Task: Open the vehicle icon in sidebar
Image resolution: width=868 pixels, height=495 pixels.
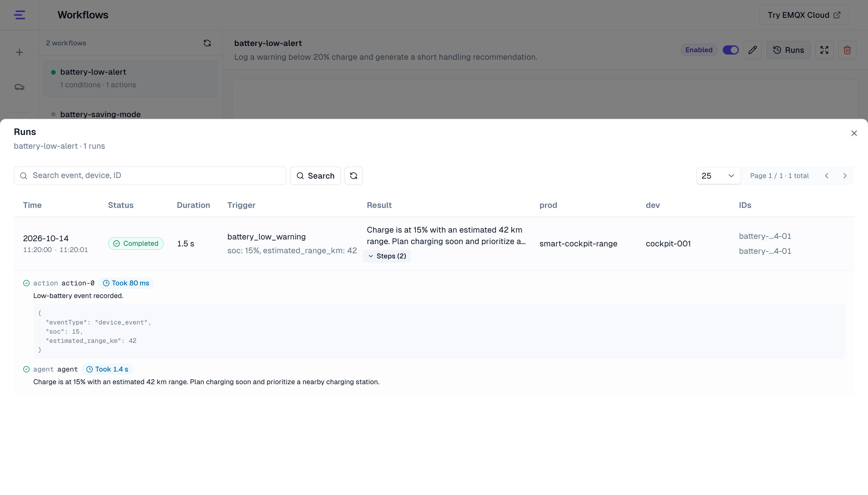Action: pos(19,87)
